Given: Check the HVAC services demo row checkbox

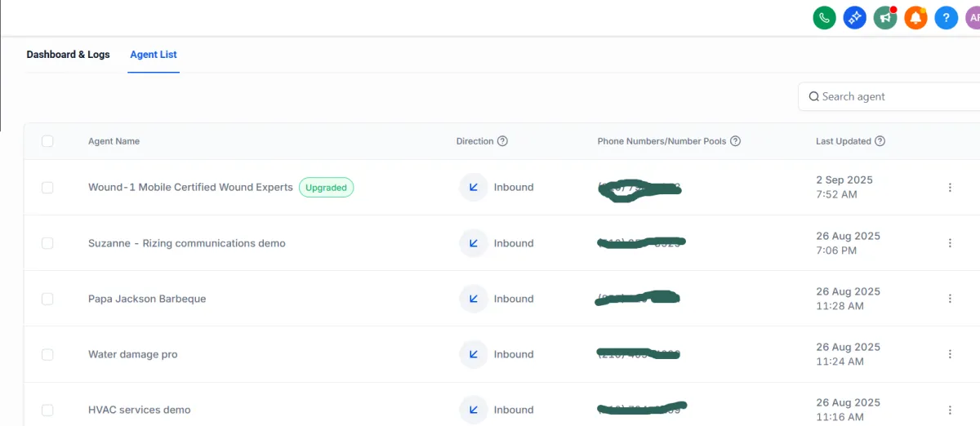Looking at the screenshot, I should 47,410.
